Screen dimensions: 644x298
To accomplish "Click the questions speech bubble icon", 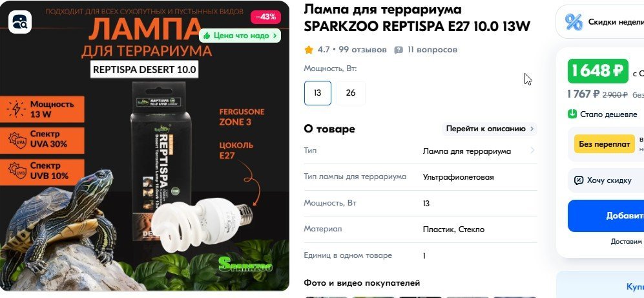I will coord(399,50).
